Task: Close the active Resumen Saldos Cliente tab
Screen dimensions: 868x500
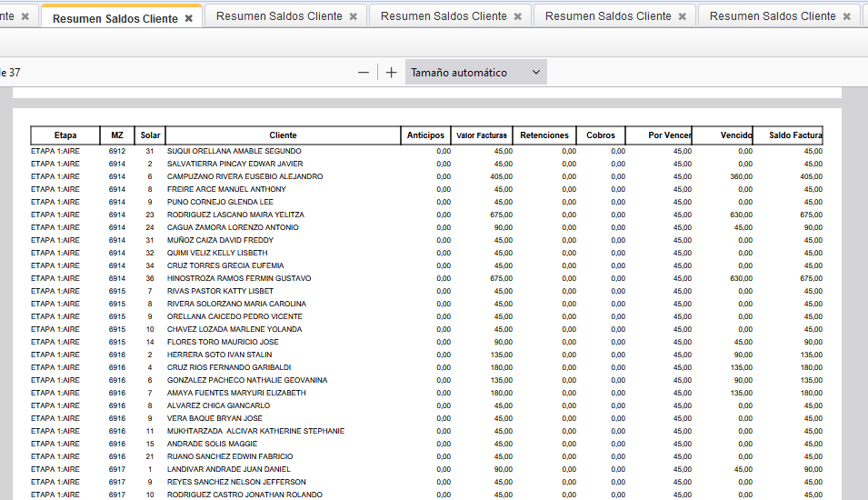Action: pos(189,18)
